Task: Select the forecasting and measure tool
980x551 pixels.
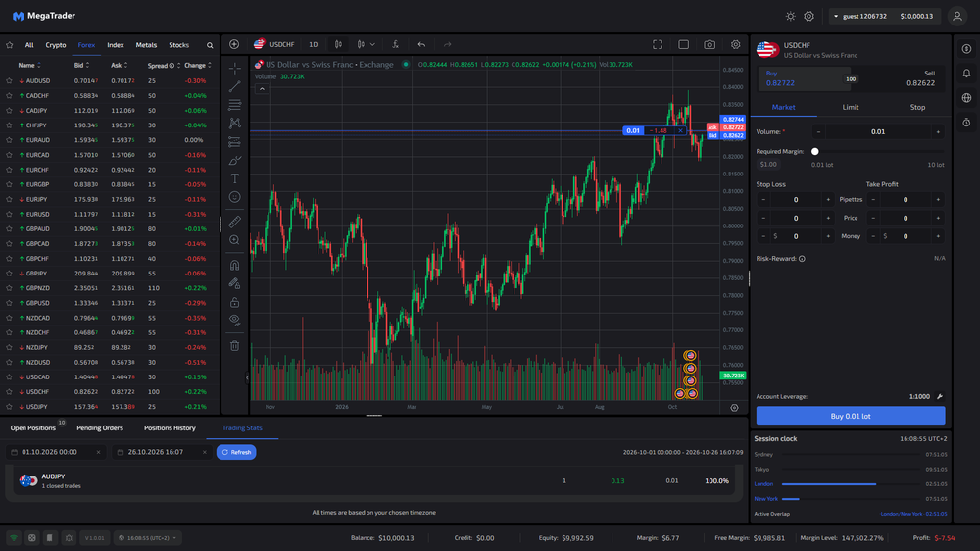Action: [x=234, y=141]
